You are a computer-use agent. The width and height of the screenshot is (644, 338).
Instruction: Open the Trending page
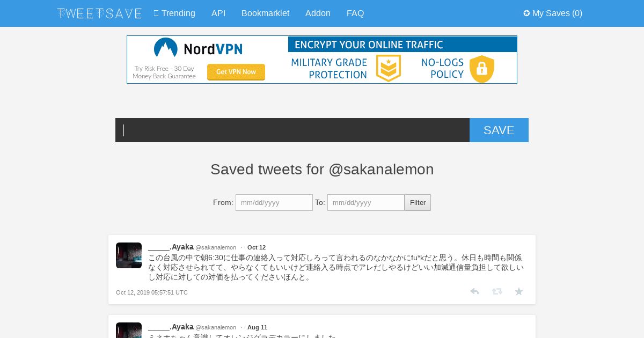174,13
